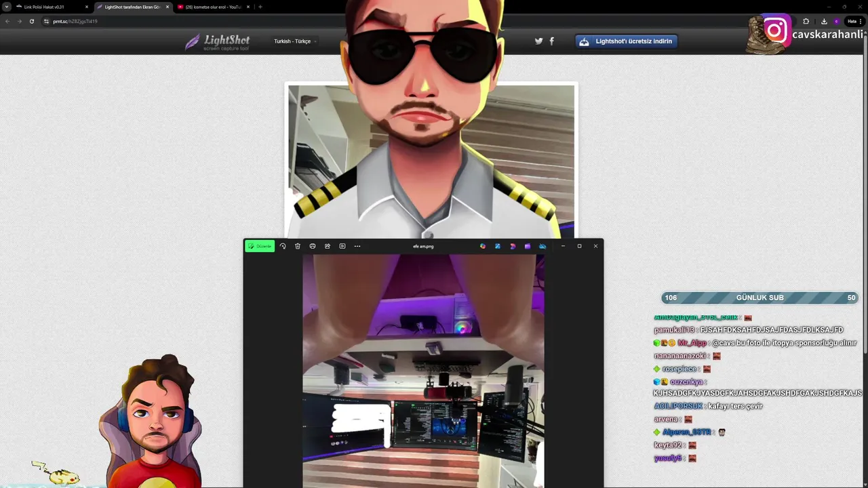
Task: Click the OneDrive cloud icon in Photos
Action: (542, 246)
